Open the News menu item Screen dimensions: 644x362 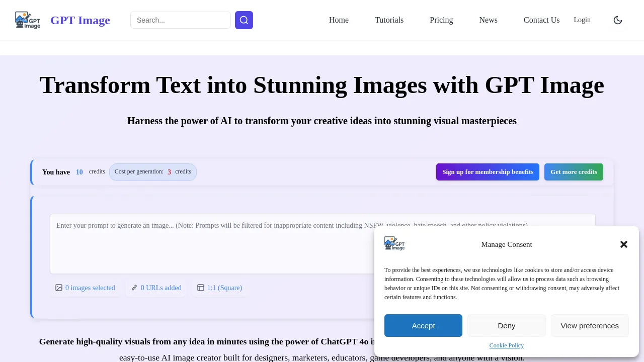488,20
